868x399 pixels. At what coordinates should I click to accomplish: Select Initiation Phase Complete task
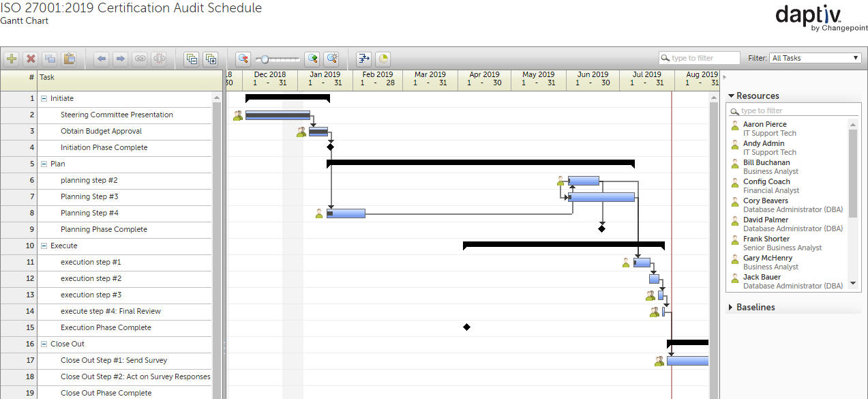click(104, 147)
